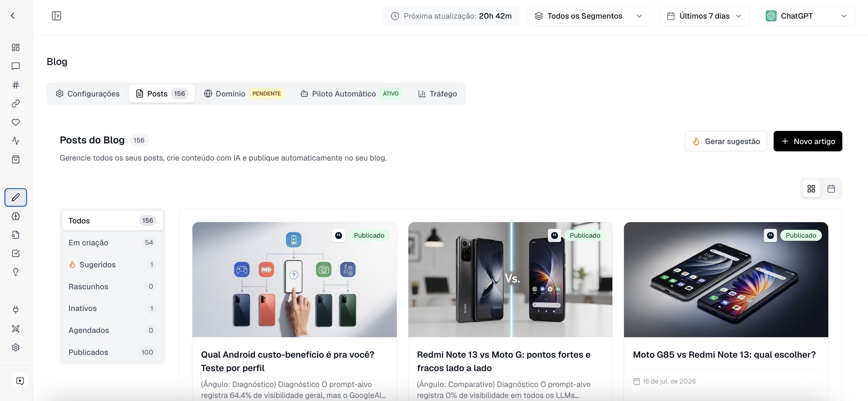Filter posts by Publicados
The width and height of the screenshot is (868, 401).
(x=112, y=352)
